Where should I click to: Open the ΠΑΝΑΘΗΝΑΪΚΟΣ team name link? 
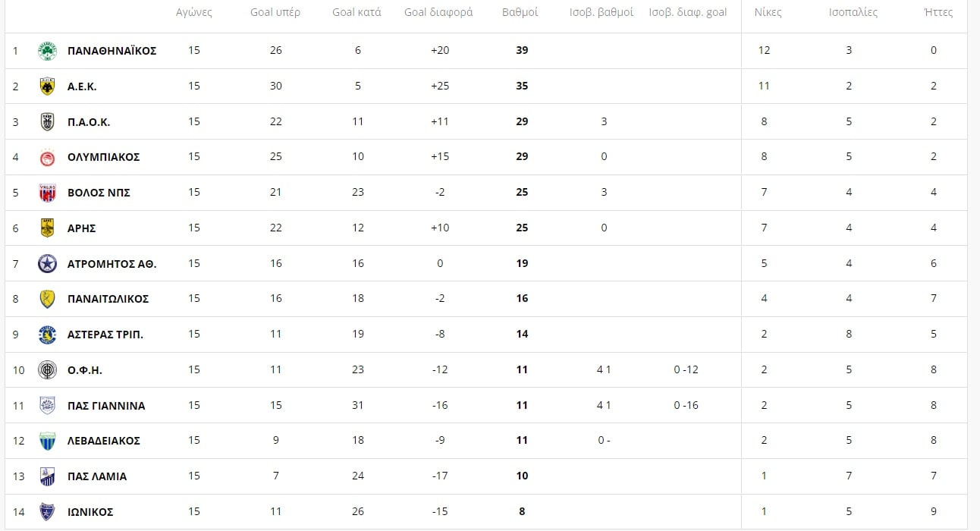click(x=112, y=51)
